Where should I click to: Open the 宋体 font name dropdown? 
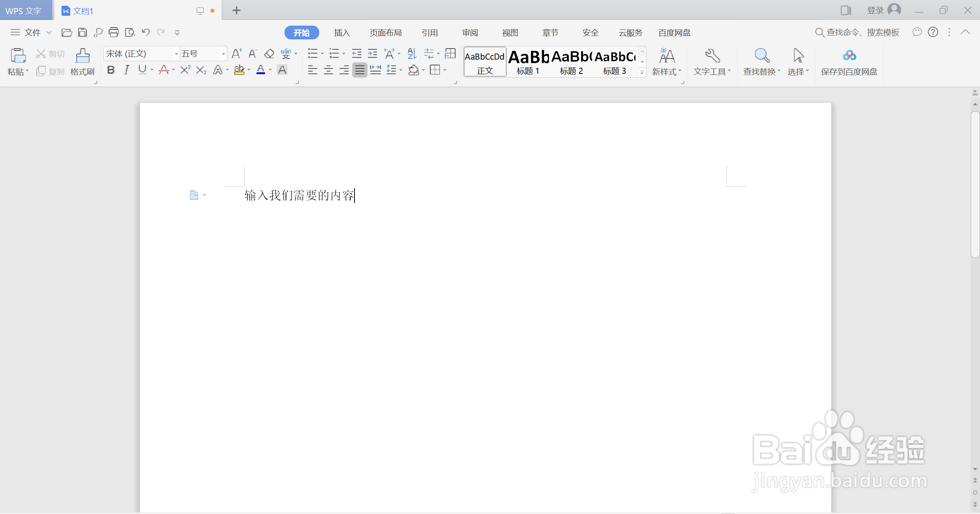176,54
